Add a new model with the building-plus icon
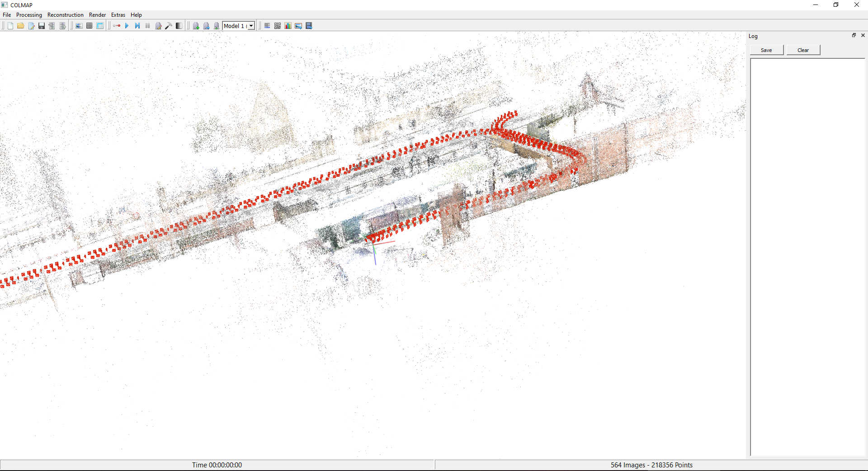This screenshot has width=868, height=471. tap(196, 26)
